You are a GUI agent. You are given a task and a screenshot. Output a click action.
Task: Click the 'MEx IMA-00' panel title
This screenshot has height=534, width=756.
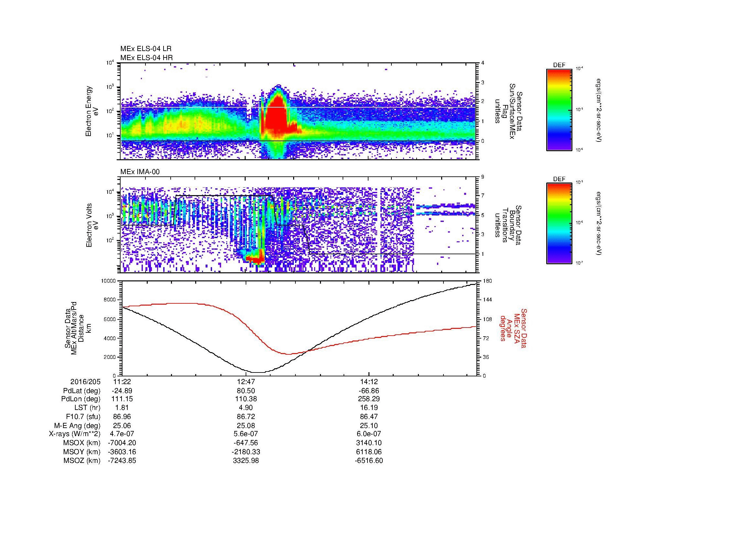[140, 172]
